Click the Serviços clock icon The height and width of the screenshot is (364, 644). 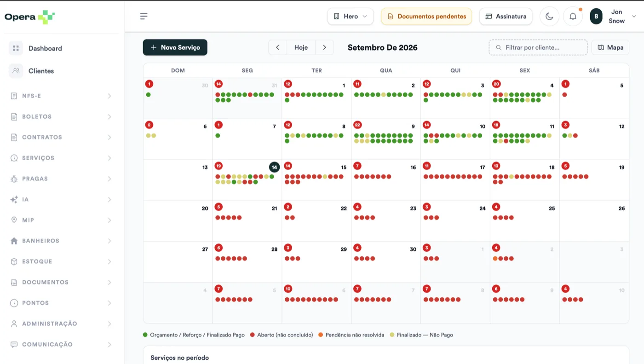point(14,158)
